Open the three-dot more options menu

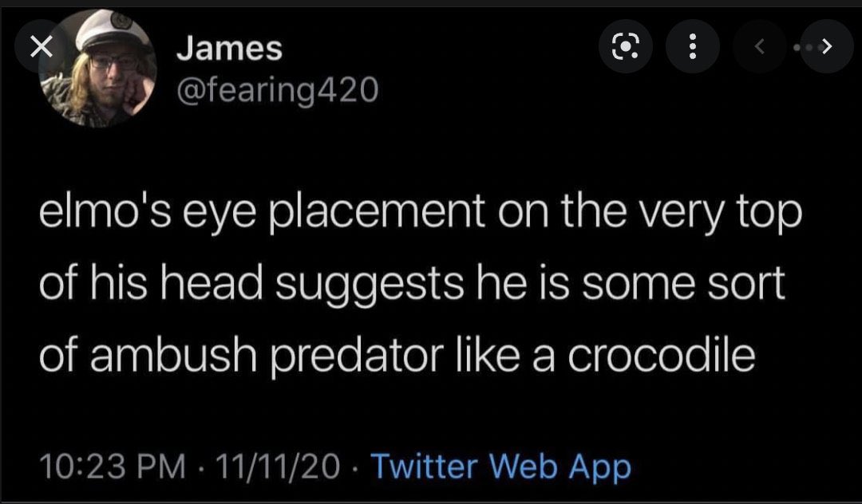click(x=693, y=49)
